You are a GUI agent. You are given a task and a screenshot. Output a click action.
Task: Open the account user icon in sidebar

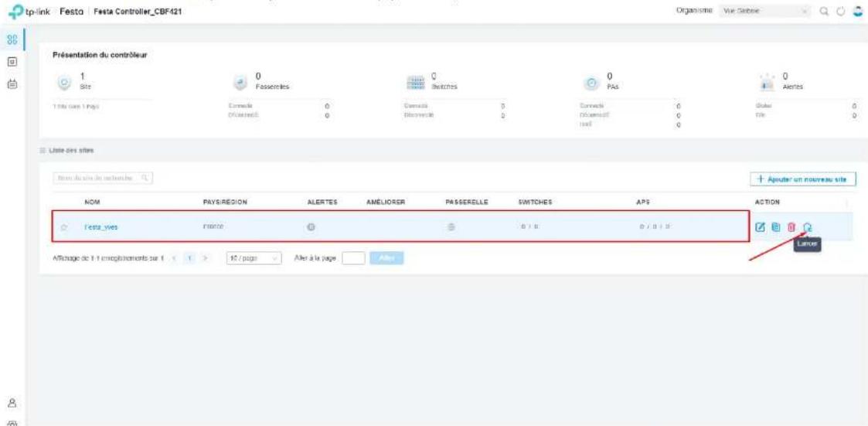pyautogui.click(x=11, y=403)
